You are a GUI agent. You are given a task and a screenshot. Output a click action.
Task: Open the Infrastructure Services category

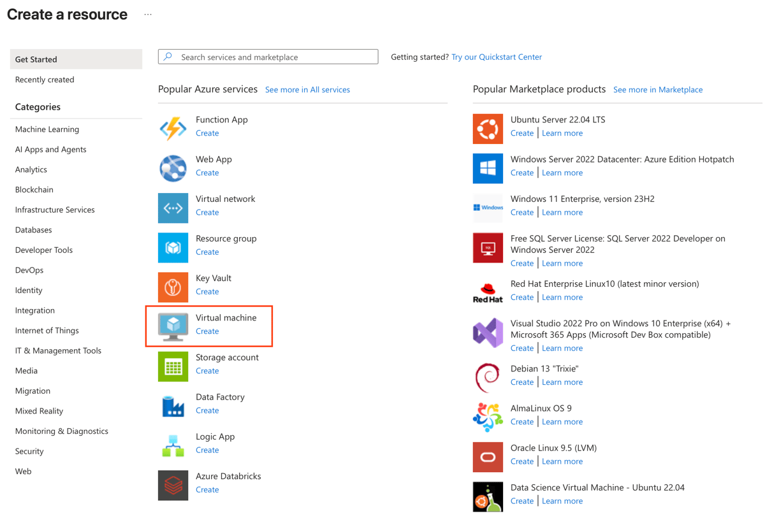click(x=55, y=210)
